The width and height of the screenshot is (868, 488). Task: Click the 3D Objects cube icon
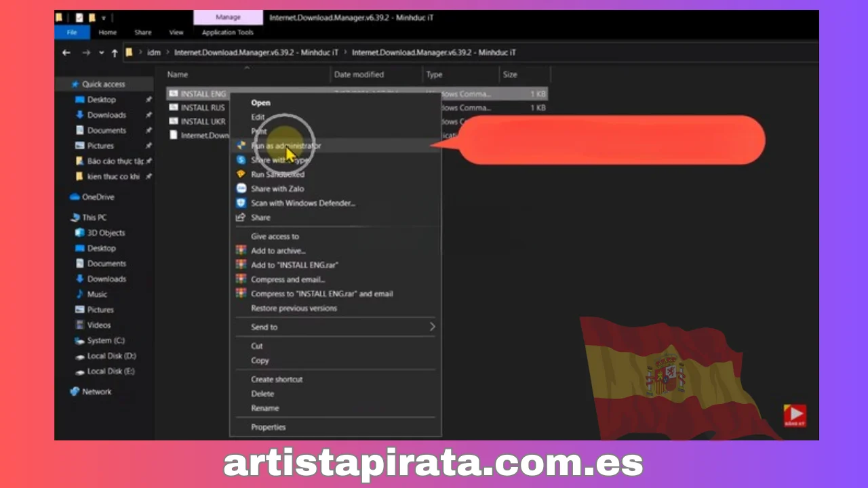[x=81, y=233]
